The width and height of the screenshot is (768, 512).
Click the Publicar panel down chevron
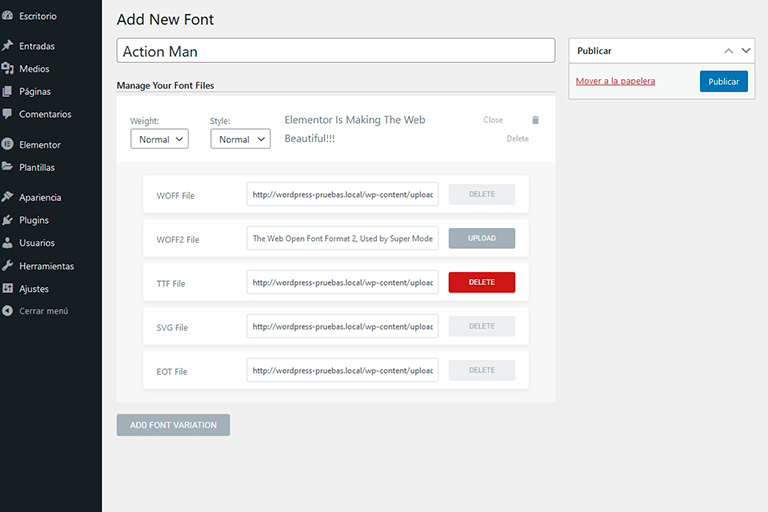point(746,50)
